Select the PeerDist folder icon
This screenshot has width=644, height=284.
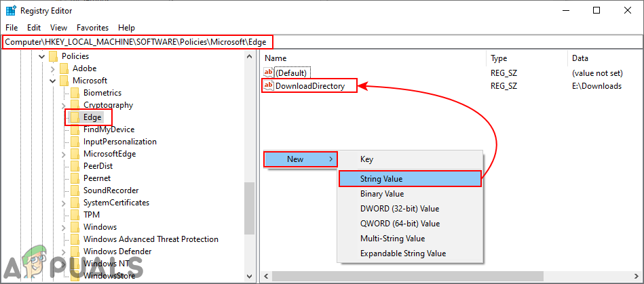point(75,166)
